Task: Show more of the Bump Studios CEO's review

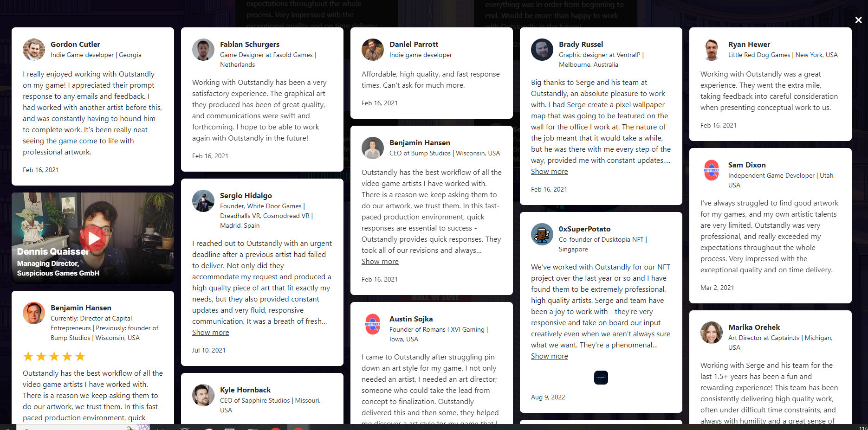Action: point(380,262)
